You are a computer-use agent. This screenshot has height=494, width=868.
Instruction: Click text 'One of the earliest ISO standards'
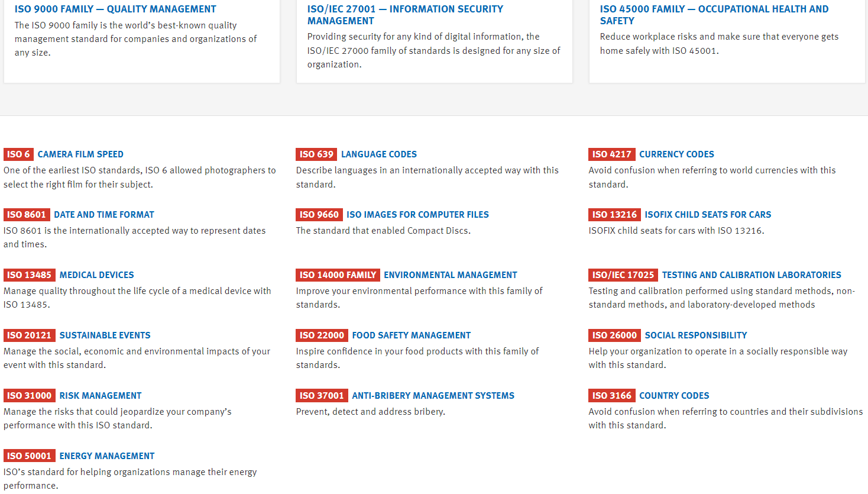(73, 170)
